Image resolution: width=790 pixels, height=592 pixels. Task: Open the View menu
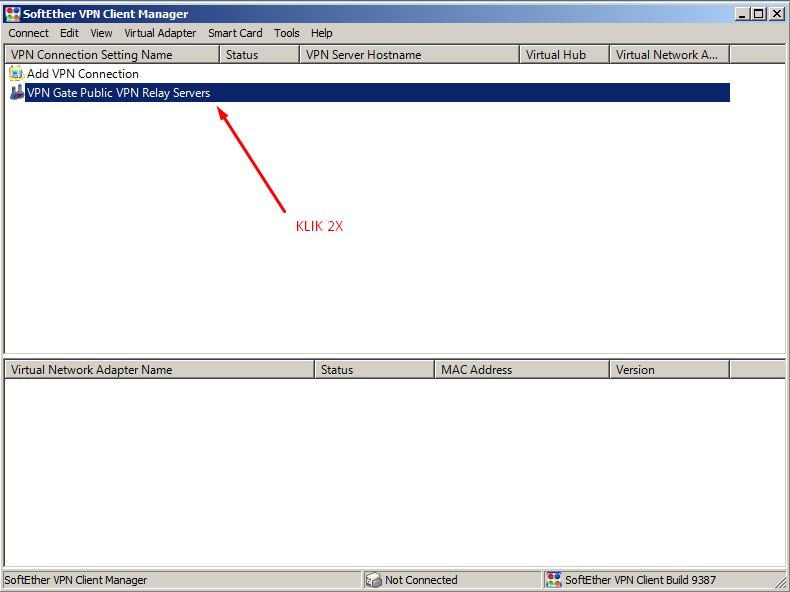(101, 33)
